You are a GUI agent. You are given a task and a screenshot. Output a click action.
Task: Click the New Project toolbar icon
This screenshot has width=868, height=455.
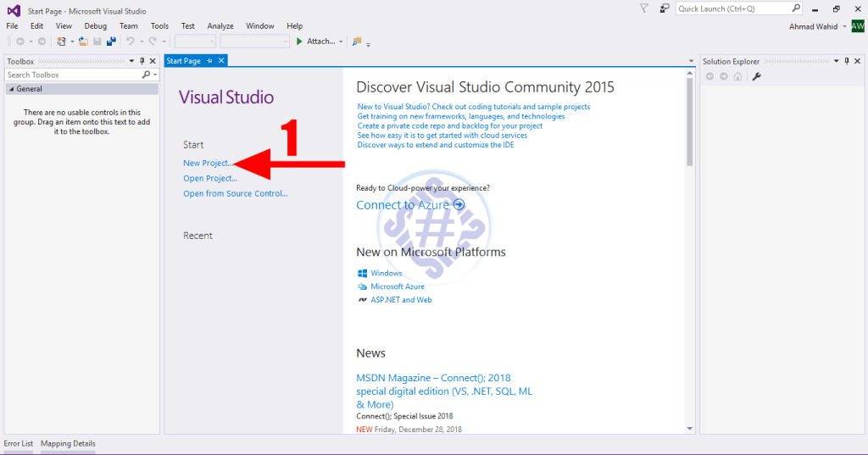[61, 41]
